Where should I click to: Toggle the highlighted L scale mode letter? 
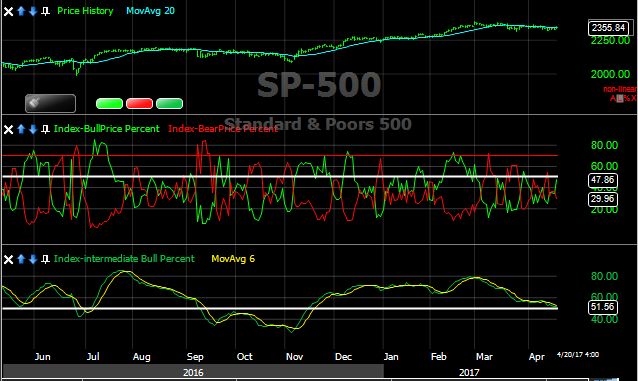(619, 98)
